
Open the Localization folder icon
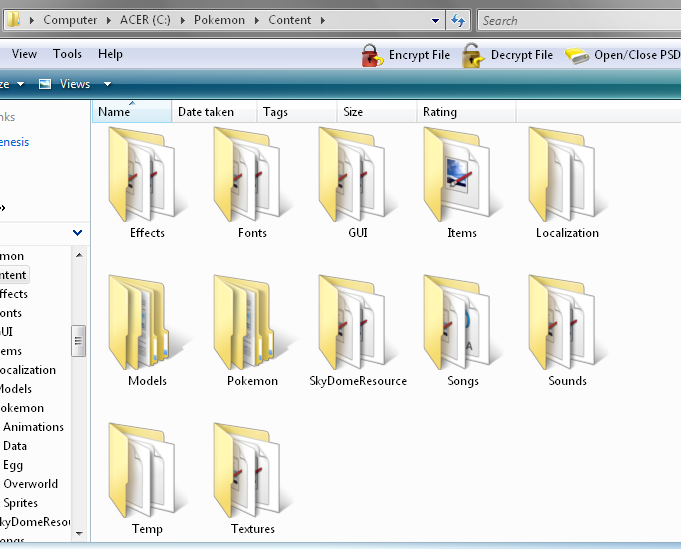point(567,174)
